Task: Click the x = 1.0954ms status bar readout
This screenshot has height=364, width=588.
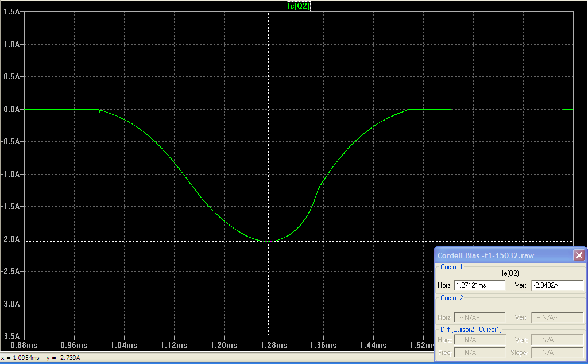Action: (20, 358)
